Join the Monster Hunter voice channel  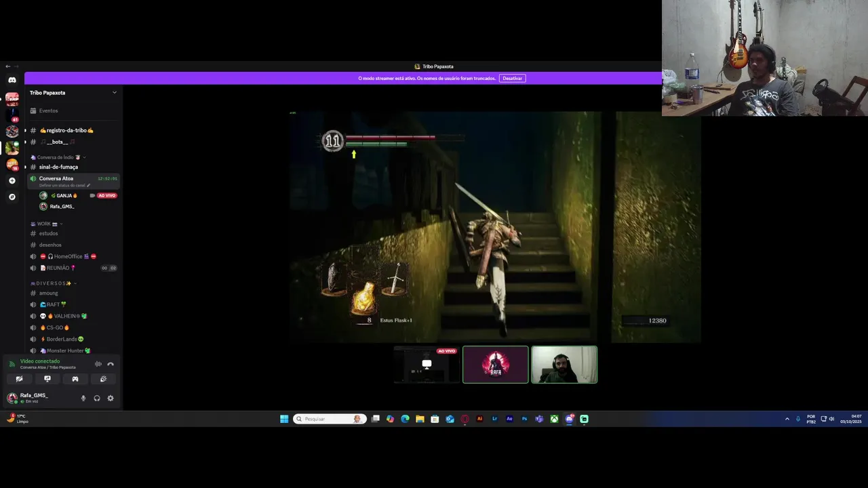pyautogui.click(x=73, y=350)
